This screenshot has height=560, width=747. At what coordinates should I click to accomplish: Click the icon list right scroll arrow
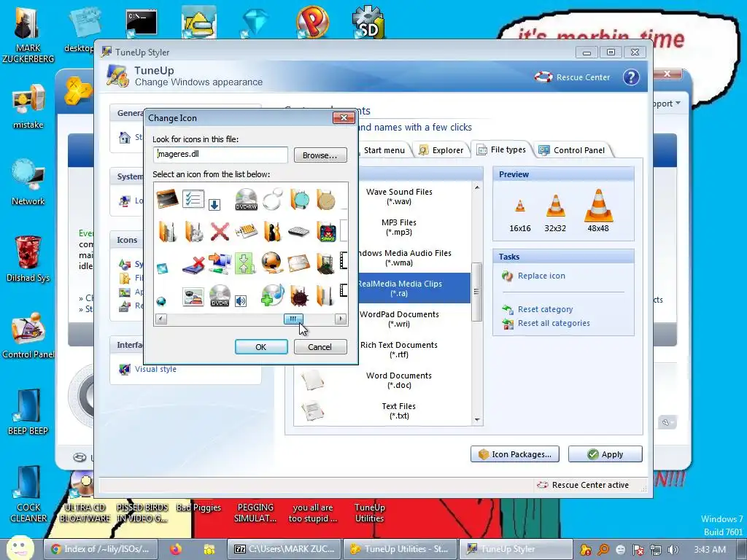click(341, 319)
